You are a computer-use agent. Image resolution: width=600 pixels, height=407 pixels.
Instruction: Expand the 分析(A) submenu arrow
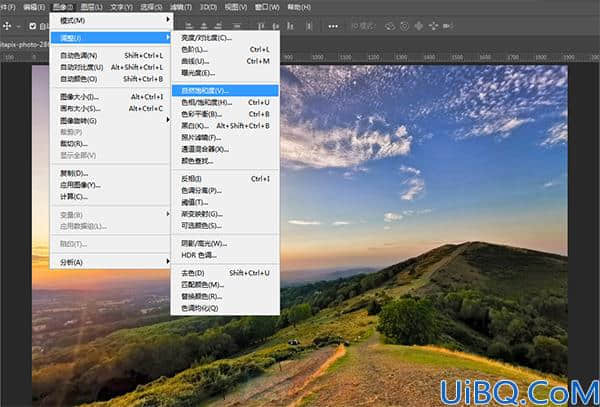168,261
